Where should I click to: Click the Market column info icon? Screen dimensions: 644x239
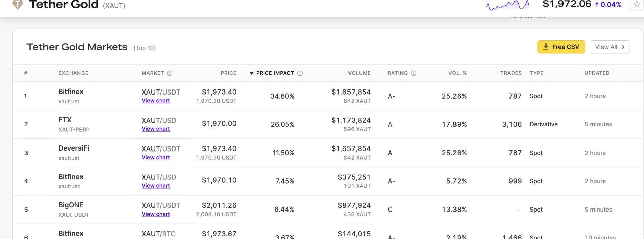point(170,73)
